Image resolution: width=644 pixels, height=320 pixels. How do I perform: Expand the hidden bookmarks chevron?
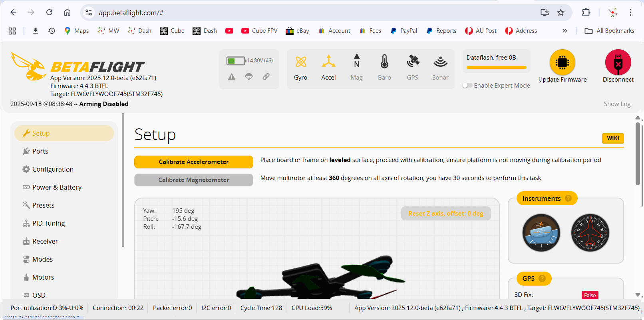tap(564, 31)
